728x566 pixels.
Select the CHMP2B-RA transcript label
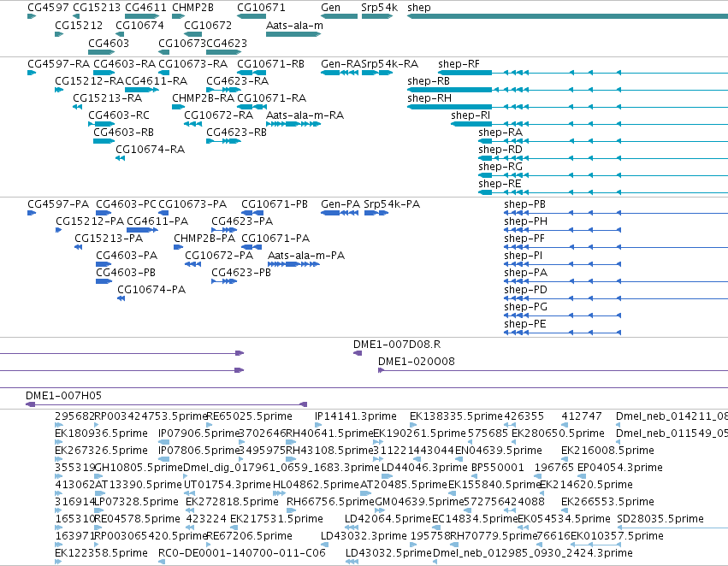point(203,98)
